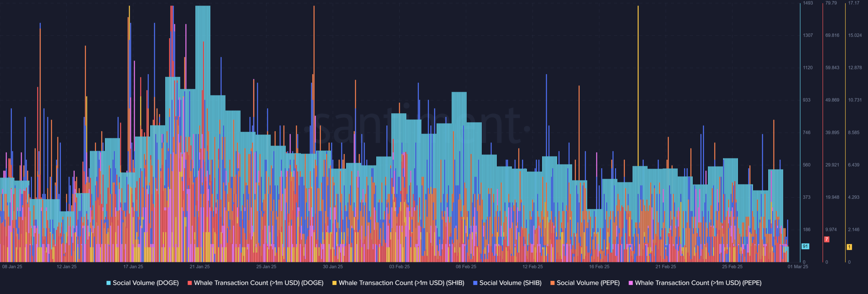
Task: Select the 03 Feb 25 date marker
Action: click(x=399, y=267)
